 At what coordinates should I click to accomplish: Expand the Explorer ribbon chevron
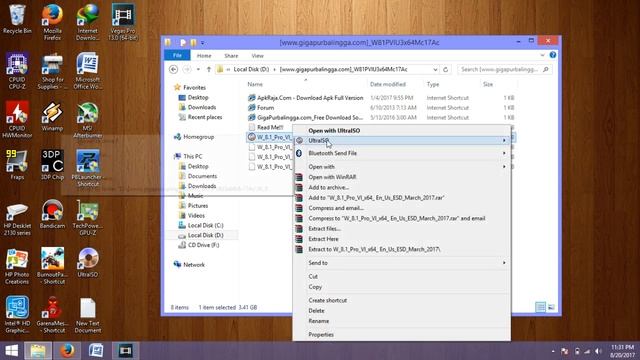click(542, 55)
